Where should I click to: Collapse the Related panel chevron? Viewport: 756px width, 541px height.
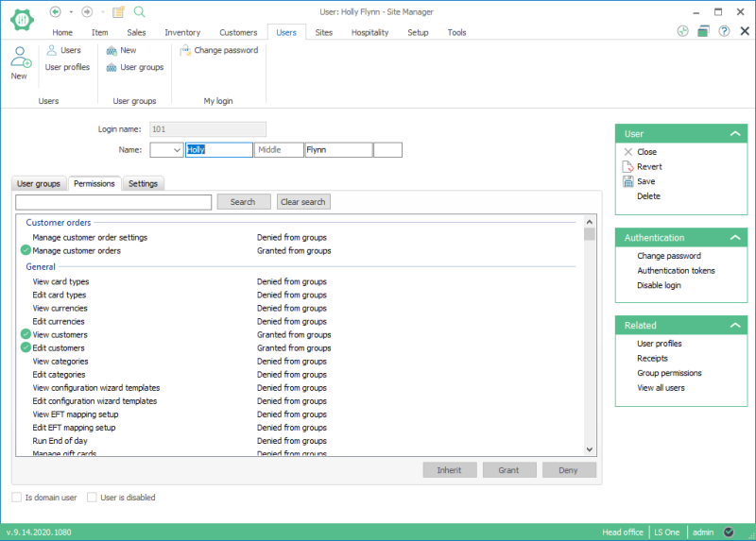(735, 325)
